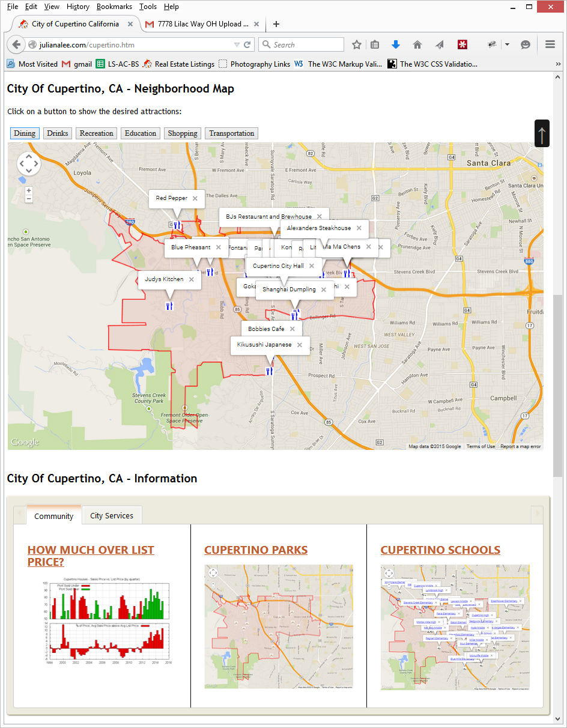
Task: Open the Real Estate Listings bookmark
Action: coord(178,64)
